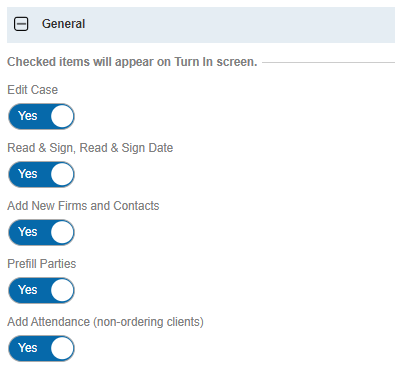This screenshot has width=407, height=380.
Task: Click 'Yes' text inside Add Attendance switch
Action: tap(28, 348)
